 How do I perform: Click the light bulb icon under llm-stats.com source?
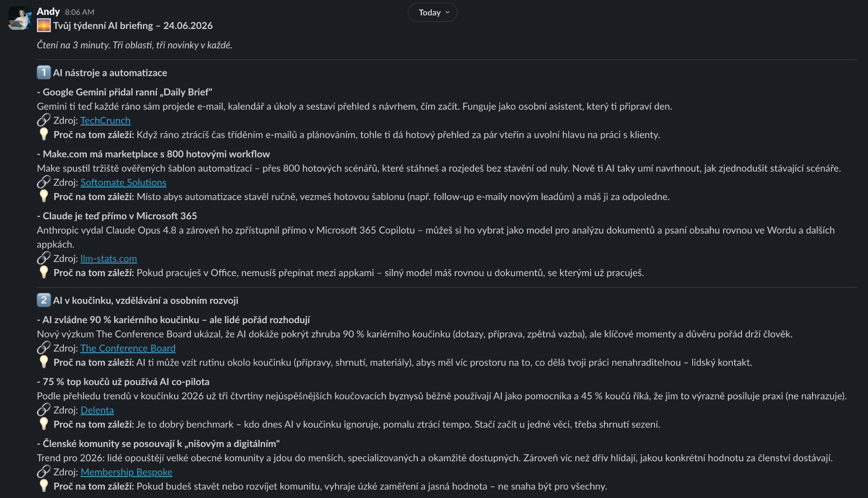coord(44,272)
